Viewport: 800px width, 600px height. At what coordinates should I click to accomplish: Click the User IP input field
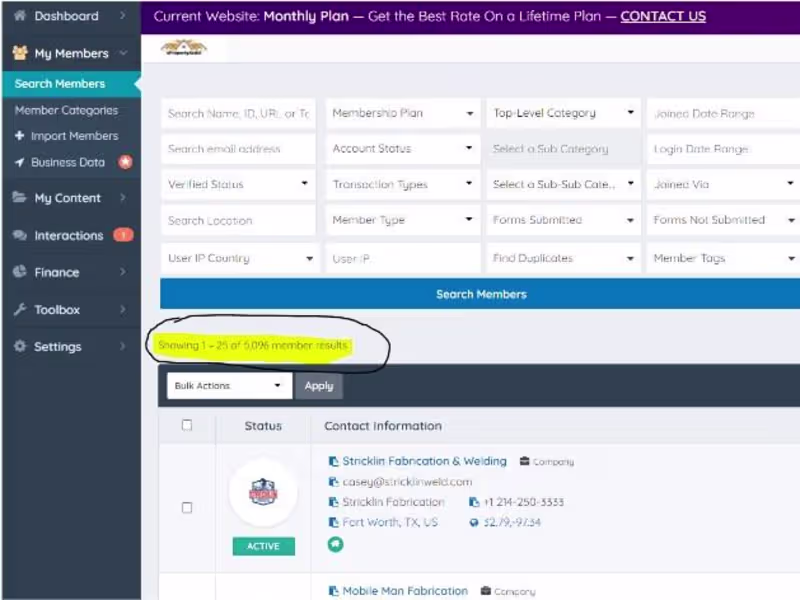point(403,259)
